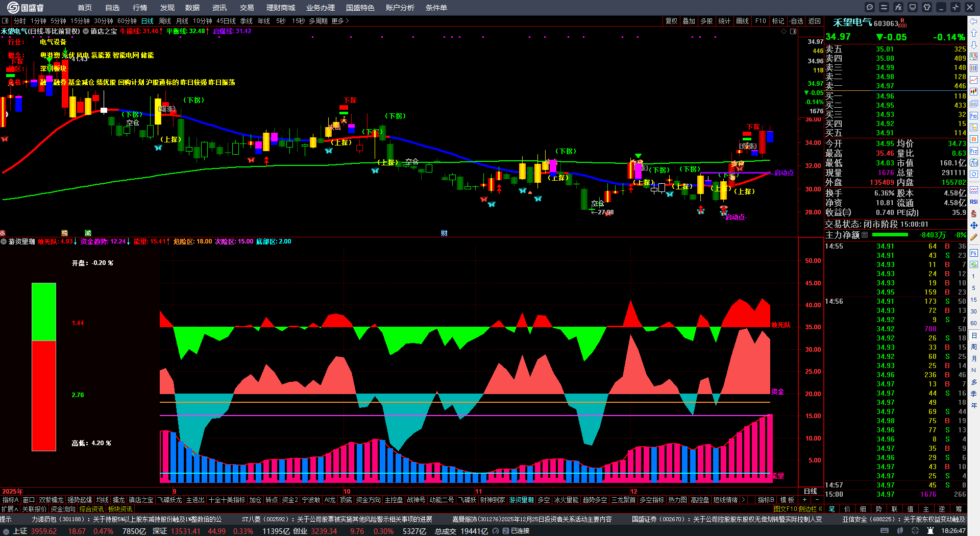The height and width of the screenshot is (536, 980).
Task: Open the 交易 menu
Action: pos(247,8)
